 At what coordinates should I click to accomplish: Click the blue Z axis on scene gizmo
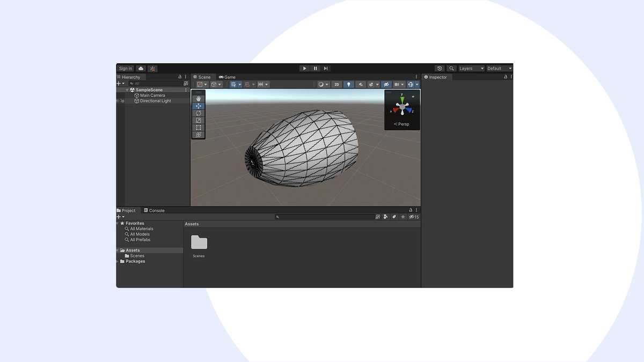point(408,110)
